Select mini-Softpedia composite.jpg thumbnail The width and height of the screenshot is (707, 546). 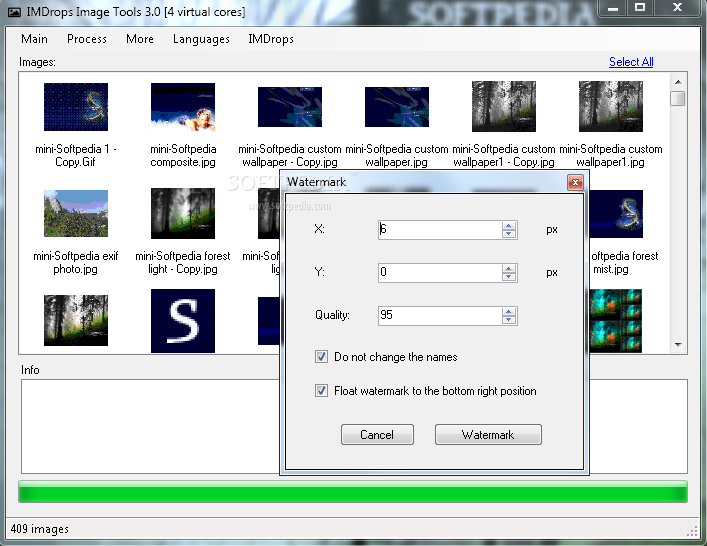[x=183, y=107]
